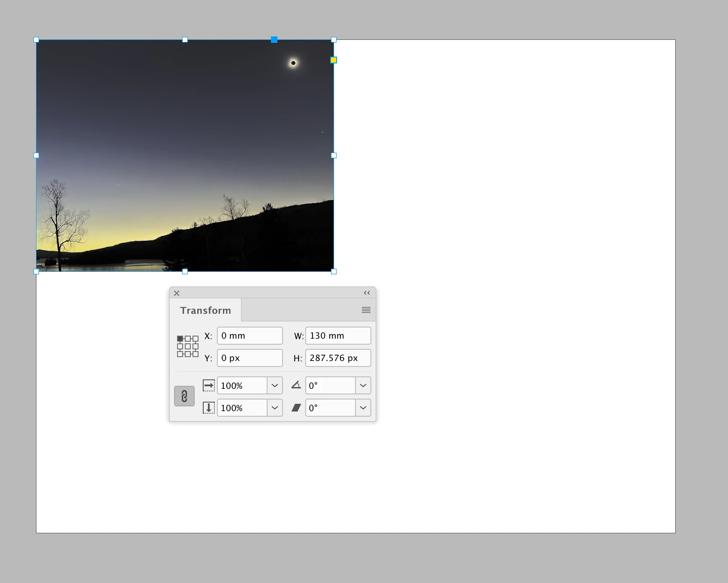Open the Transform panel menu icon
The height and width of the screenshot is (583, 728).
[x=366, y=310]
